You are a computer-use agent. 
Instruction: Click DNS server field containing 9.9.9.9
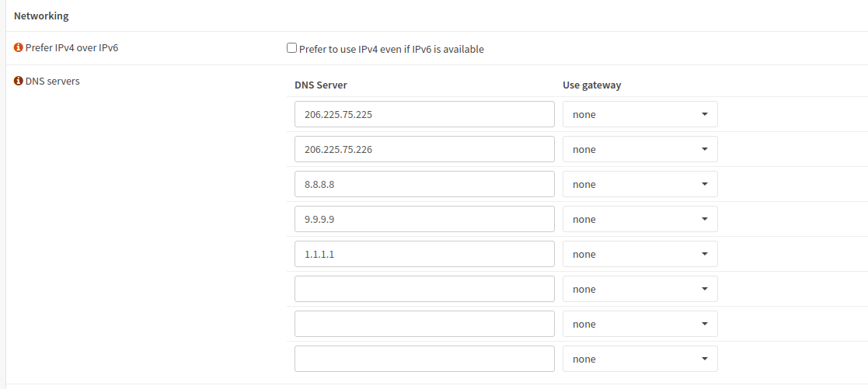(x=424, y=219)
